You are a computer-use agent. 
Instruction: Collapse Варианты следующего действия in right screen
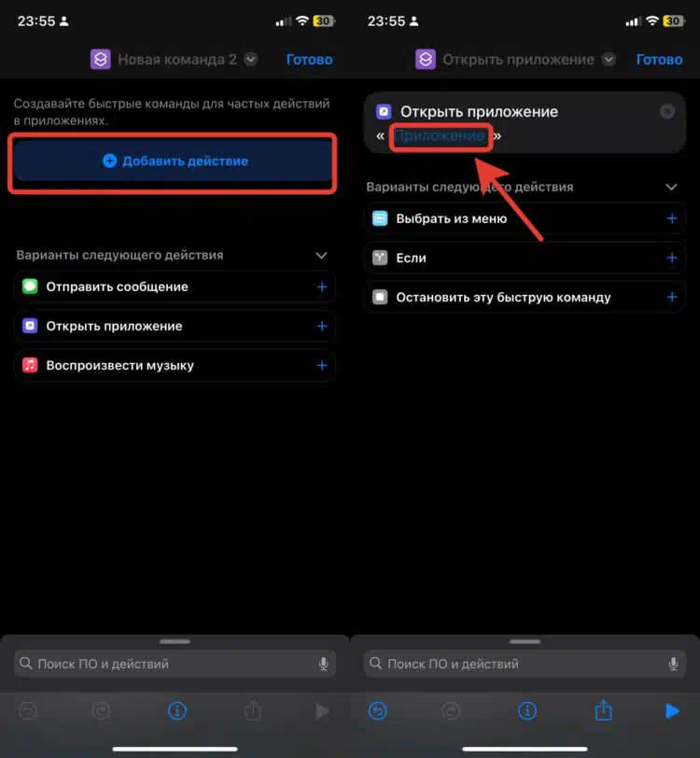[x=671, y=187]
